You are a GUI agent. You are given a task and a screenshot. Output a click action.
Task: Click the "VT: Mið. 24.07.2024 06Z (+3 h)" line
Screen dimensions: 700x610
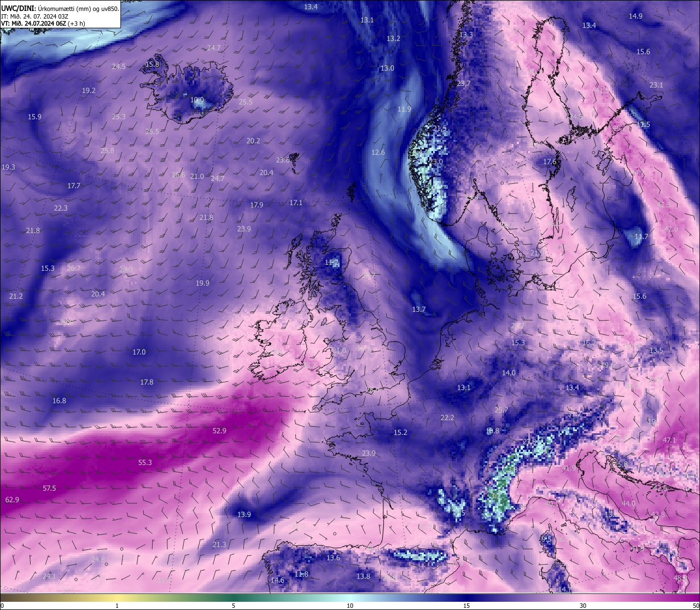click(43, 24)
